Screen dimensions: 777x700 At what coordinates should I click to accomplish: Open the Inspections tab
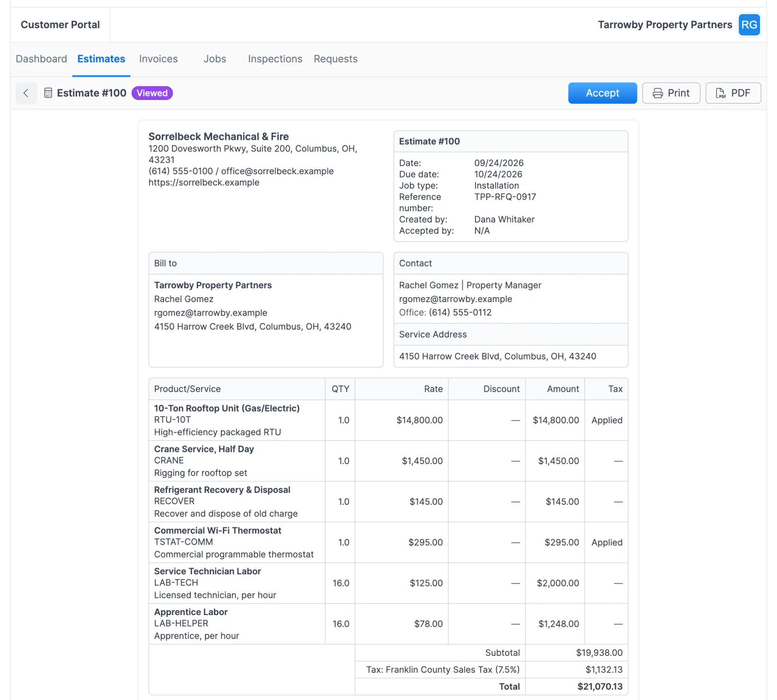pos(275,59)
